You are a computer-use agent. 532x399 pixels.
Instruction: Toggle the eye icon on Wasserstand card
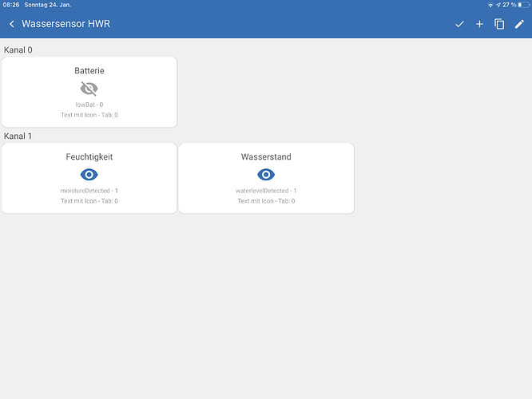pos(266,175)
